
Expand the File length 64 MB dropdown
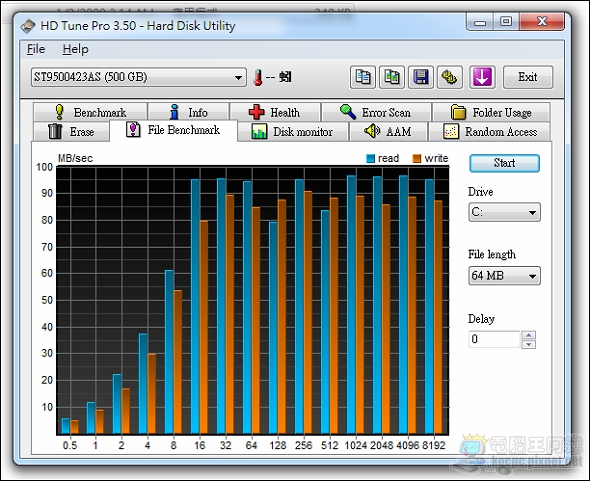(504, 276)
